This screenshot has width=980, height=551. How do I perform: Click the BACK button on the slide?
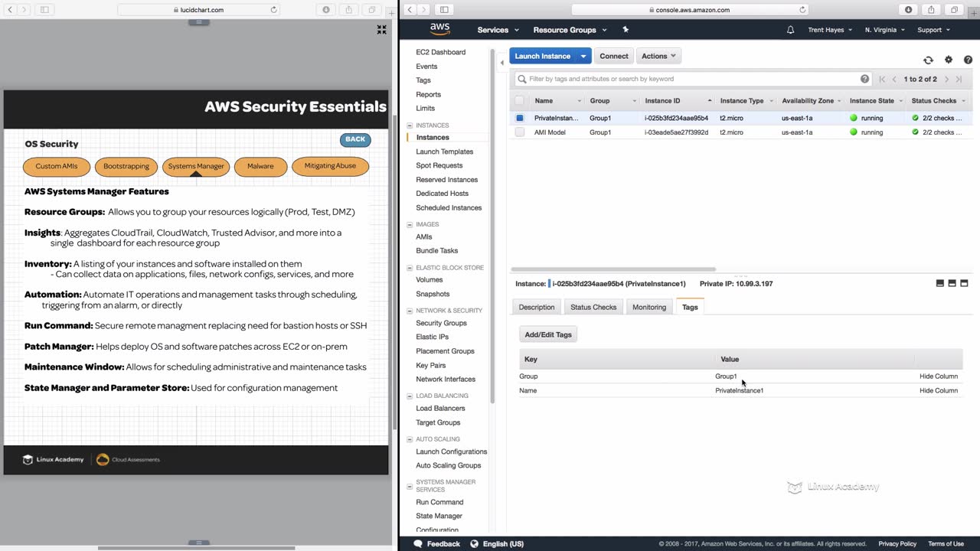tap(355, 139)
